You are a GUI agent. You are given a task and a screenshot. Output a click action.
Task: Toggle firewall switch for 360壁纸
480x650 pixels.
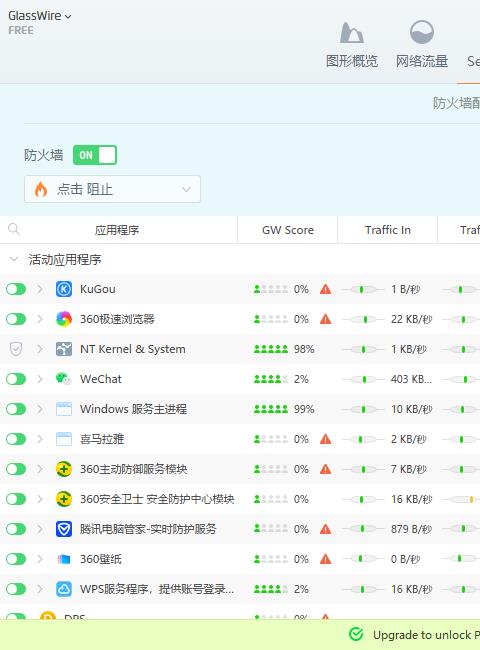click(x=16, y=559)
